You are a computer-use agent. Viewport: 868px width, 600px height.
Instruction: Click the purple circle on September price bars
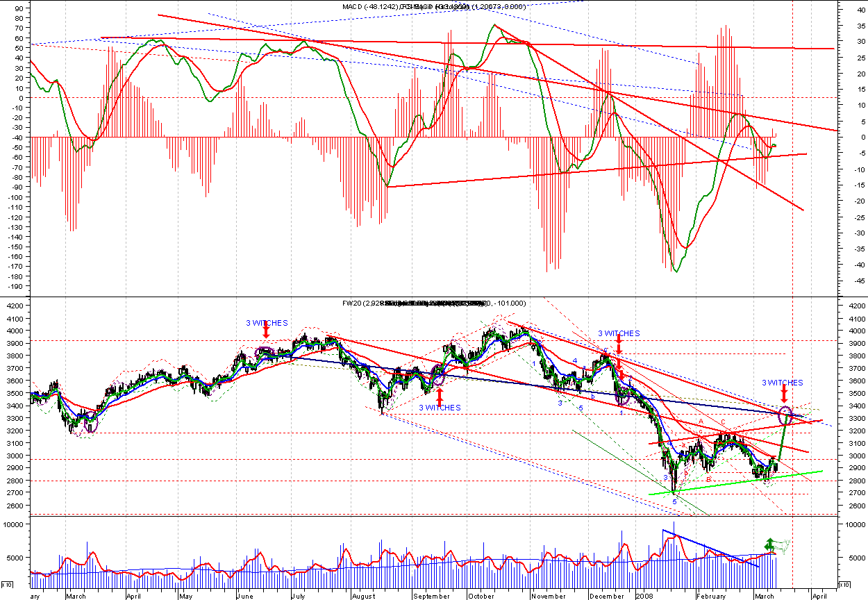coord(439,376)
